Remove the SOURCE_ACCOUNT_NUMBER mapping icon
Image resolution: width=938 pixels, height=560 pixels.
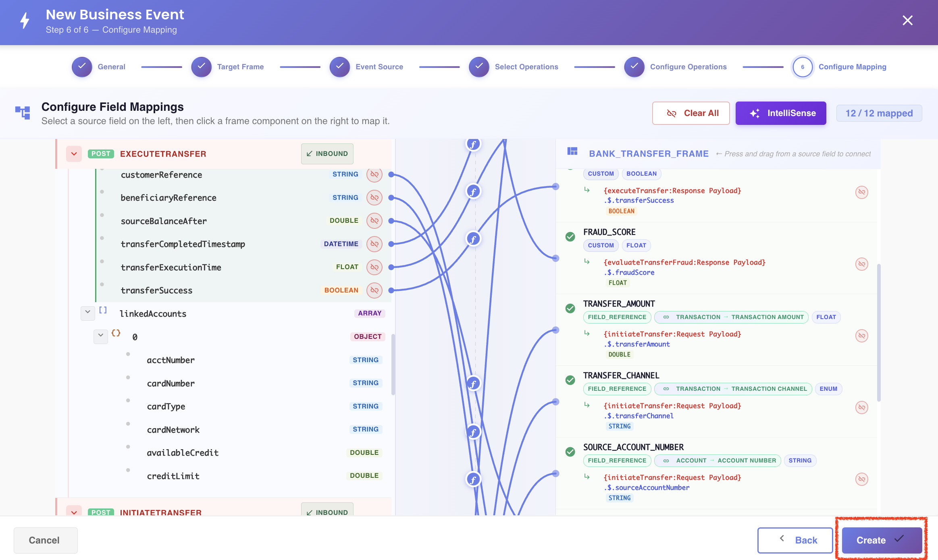(861, 479)
